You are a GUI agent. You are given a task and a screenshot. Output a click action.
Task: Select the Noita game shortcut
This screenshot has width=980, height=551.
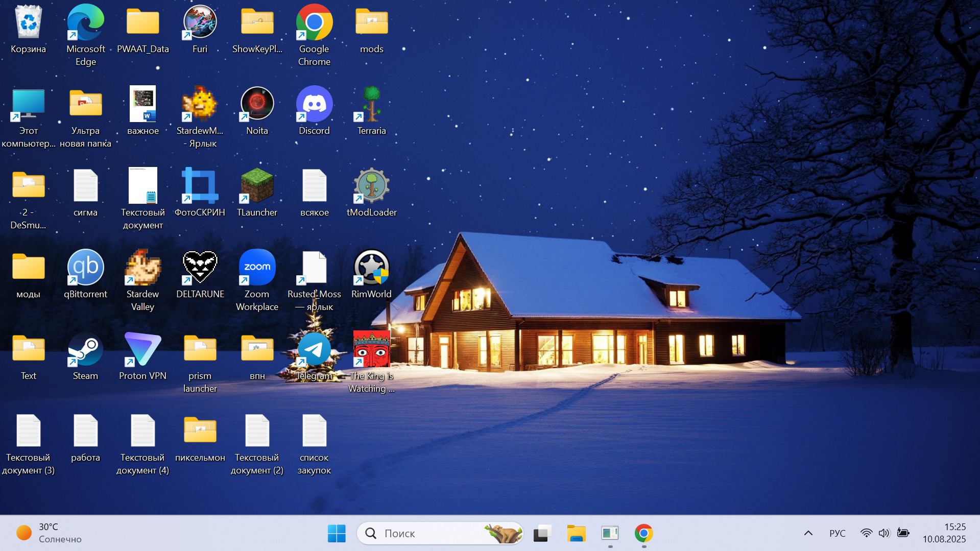[x=257, y=104]
